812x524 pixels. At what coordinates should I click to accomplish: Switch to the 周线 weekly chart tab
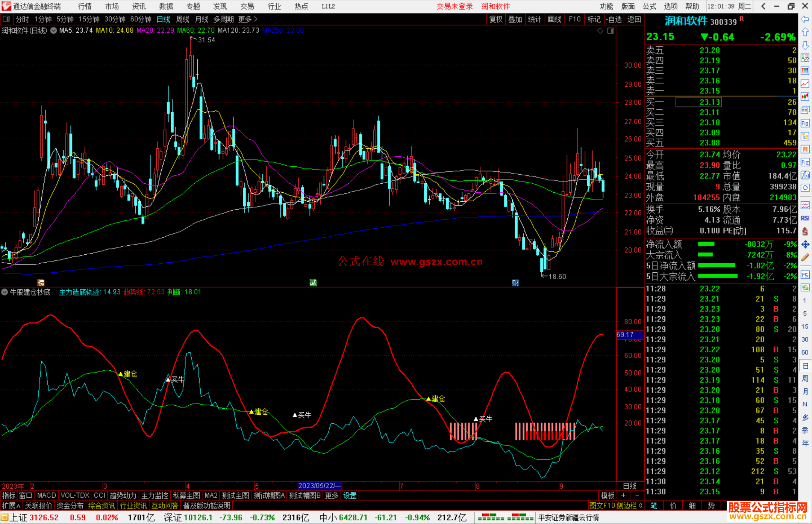(183, 19)
